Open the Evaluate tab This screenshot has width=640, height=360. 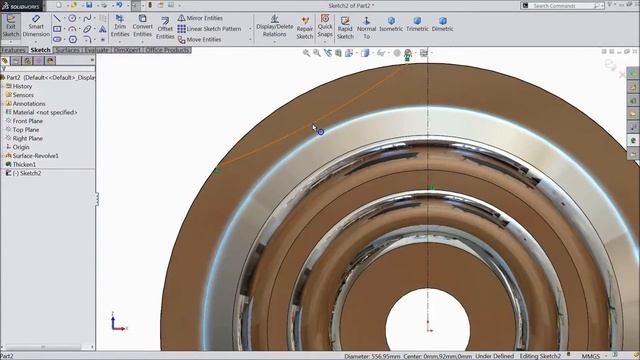[97, 50]
